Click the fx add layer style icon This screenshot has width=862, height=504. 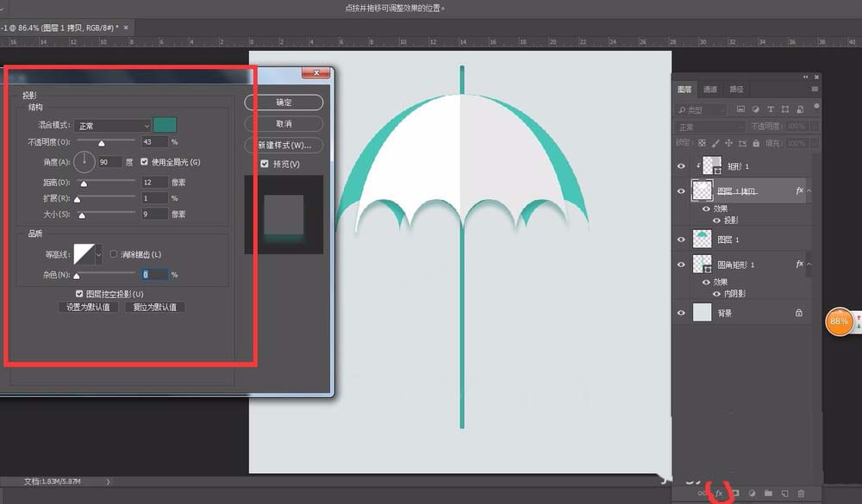click(x=719, y=494)
